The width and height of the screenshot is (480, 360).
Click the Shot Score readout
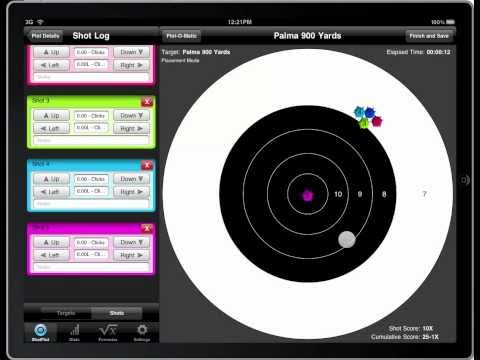411,328
